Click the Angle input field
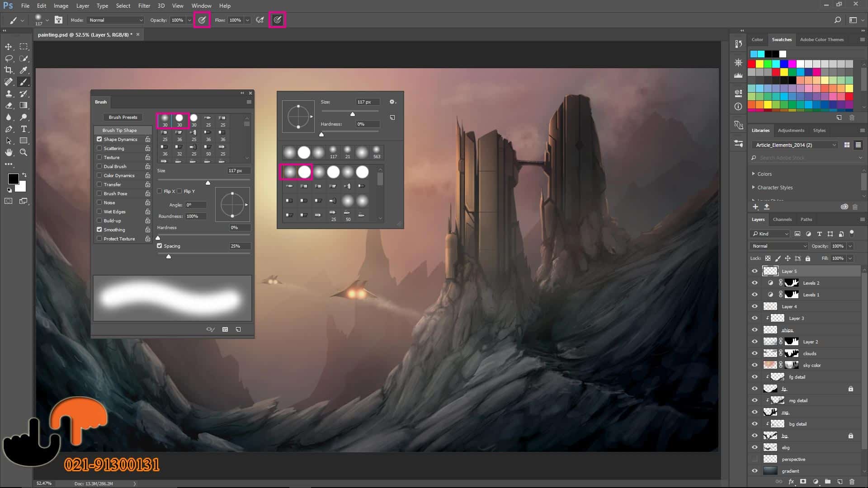868x488 pixels. click(x=196, y=205)
